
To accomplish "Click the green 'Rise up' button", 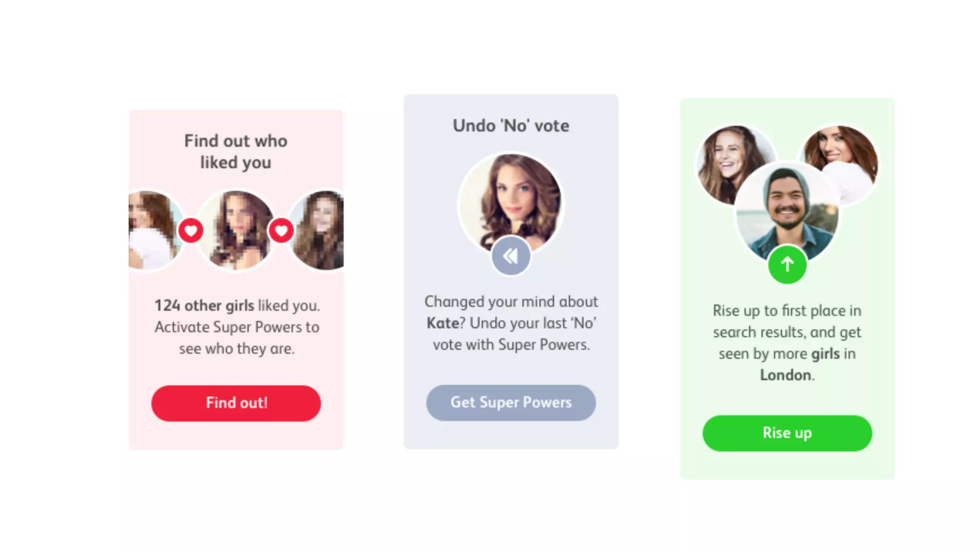I will pos(787,433).
